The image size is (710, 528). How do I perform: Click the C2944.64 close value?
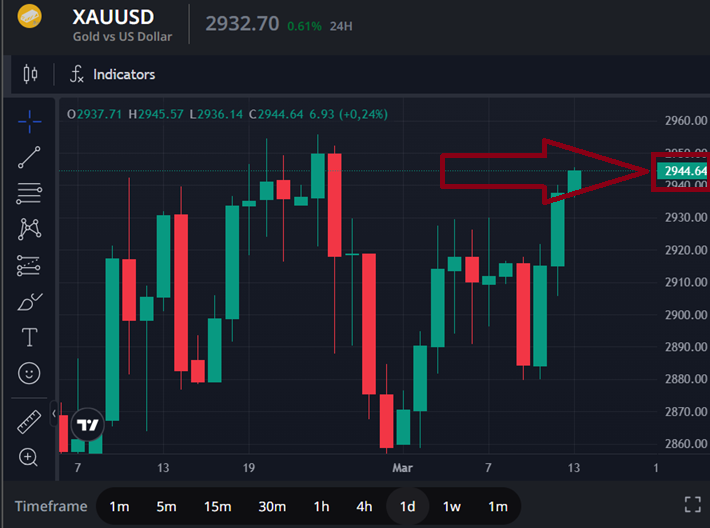(x=276, y=114)
